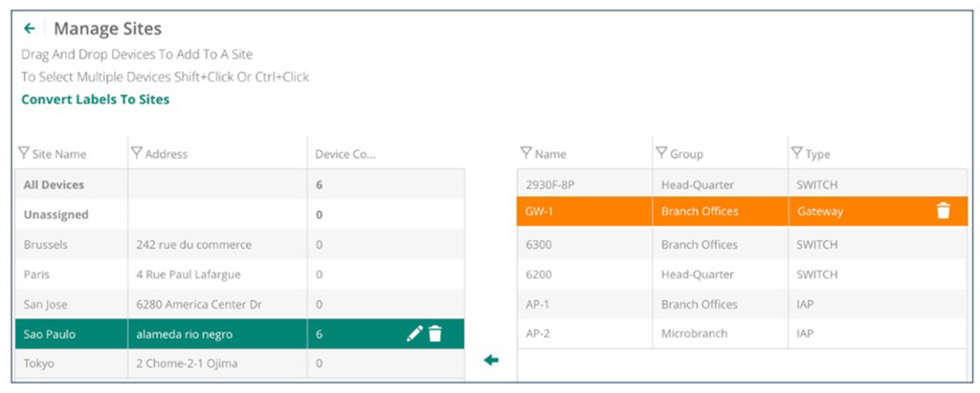Select the Unassigned sites row
The width and height of the screenshot is (980, 393).
tap(56, 215)
